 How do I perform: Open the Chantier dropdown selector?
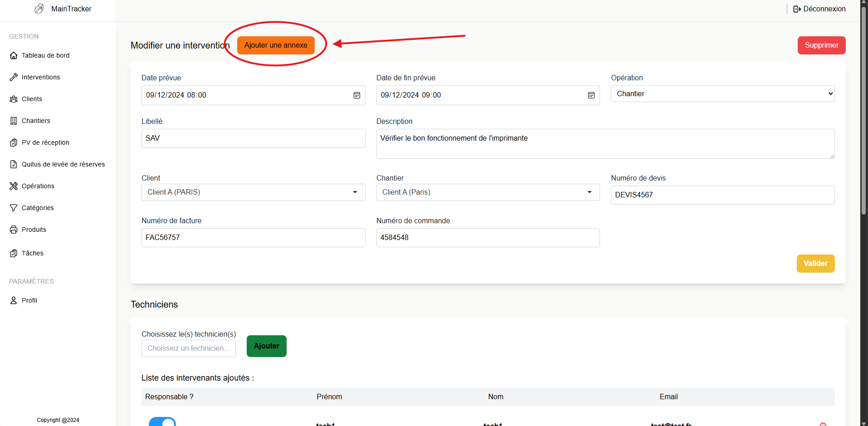click(488, 192)
